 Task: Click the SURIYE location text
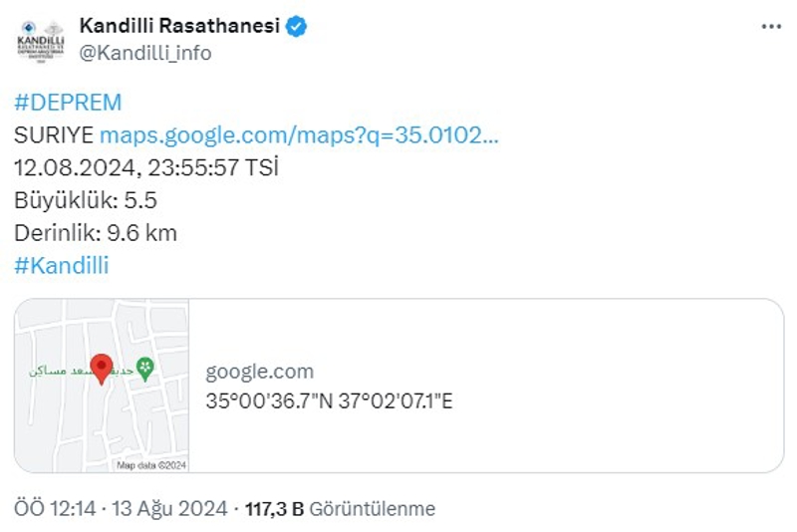pos(55,135)
